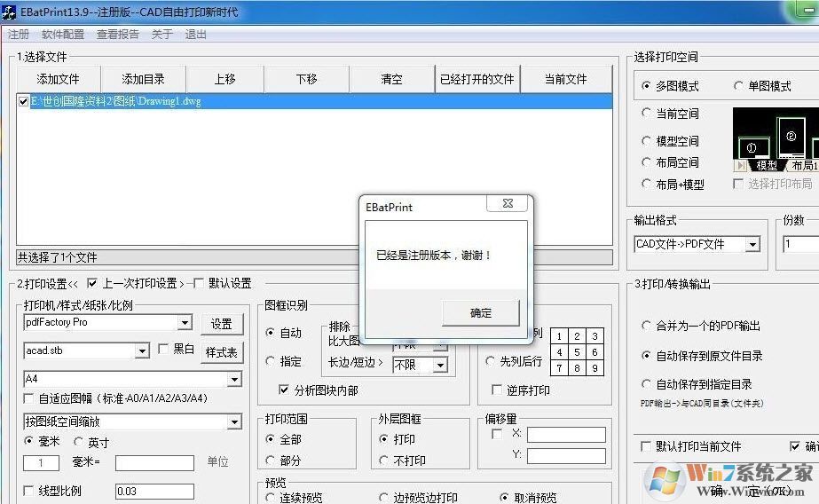Toggle 默认设置 checkbox

[199, 284]
